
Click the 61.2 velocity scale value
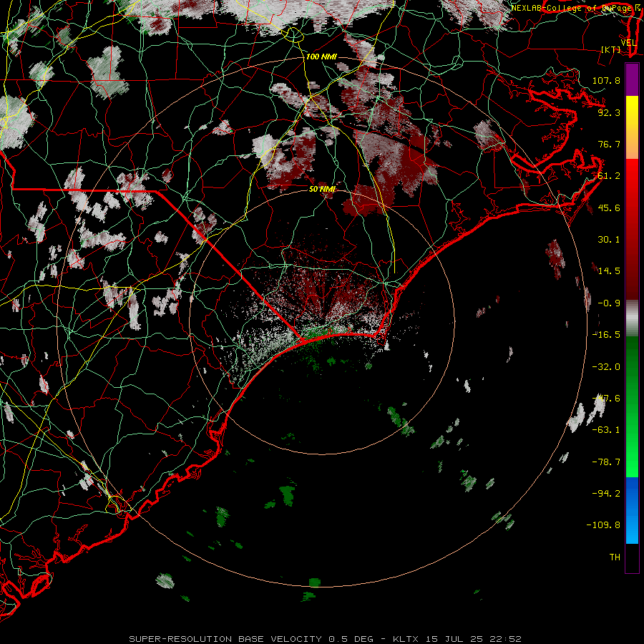point(609,176)
